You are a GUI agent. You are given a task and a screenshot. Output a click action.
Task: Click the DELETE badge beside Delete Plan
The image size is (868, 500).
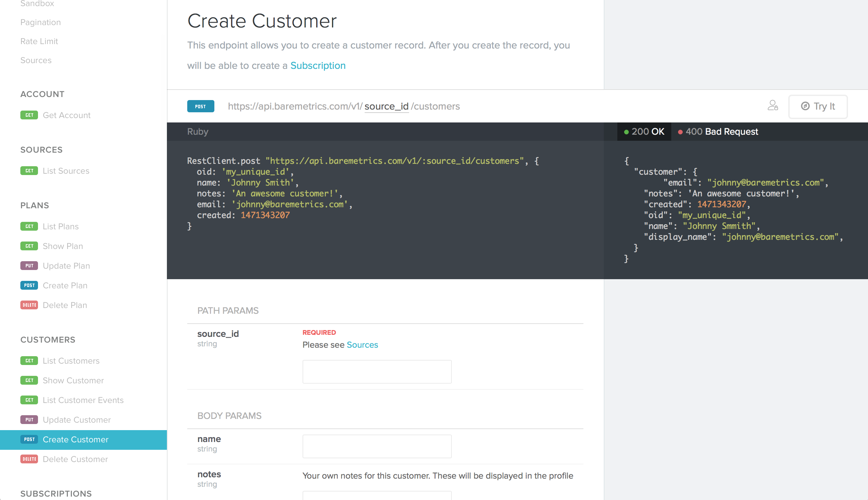[x=29, y=305]
